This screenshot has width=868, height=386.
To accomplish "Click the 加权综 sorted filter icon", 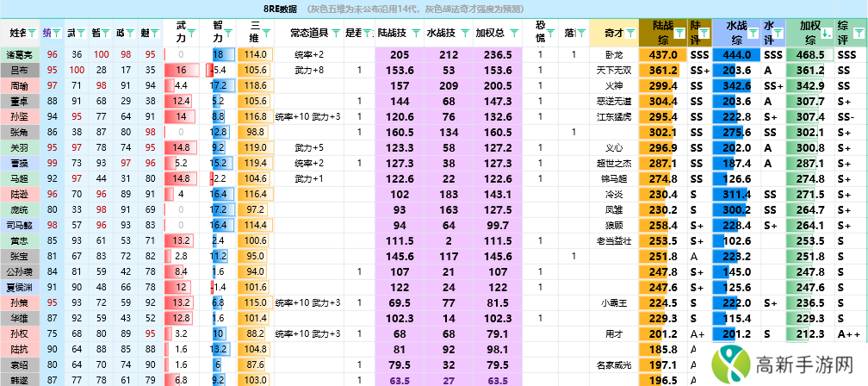I will (x=825, y=34).
